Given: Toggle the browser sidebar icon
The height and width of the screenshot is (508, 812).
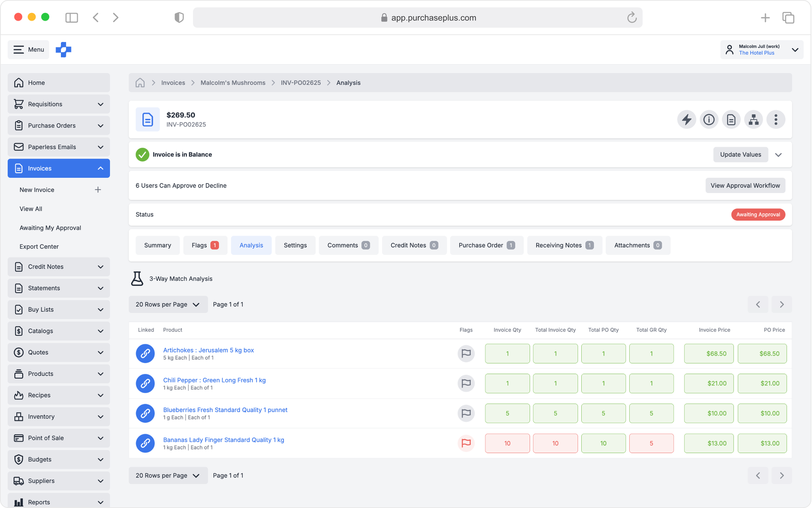Looking at the screenshot, I should coord(72,18).
